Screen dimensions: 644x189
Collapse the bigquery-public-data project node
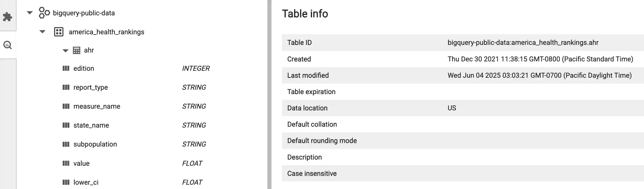tap(30, 13)
